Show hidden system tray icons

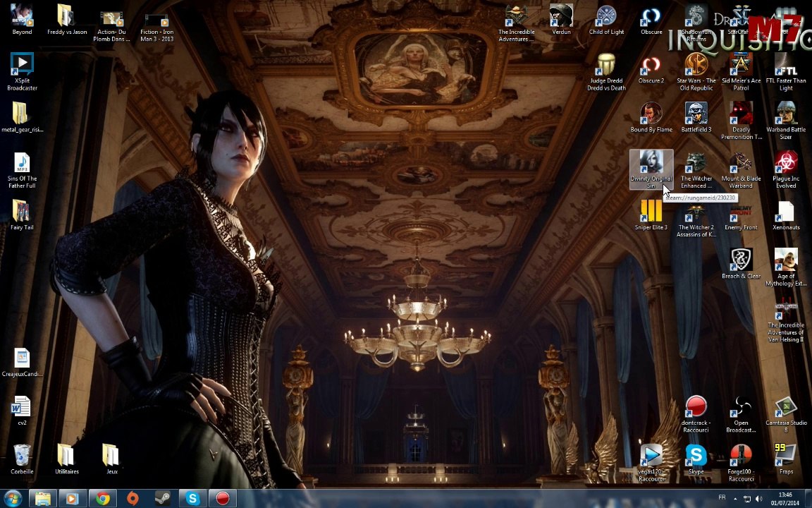tap(735, 499)
